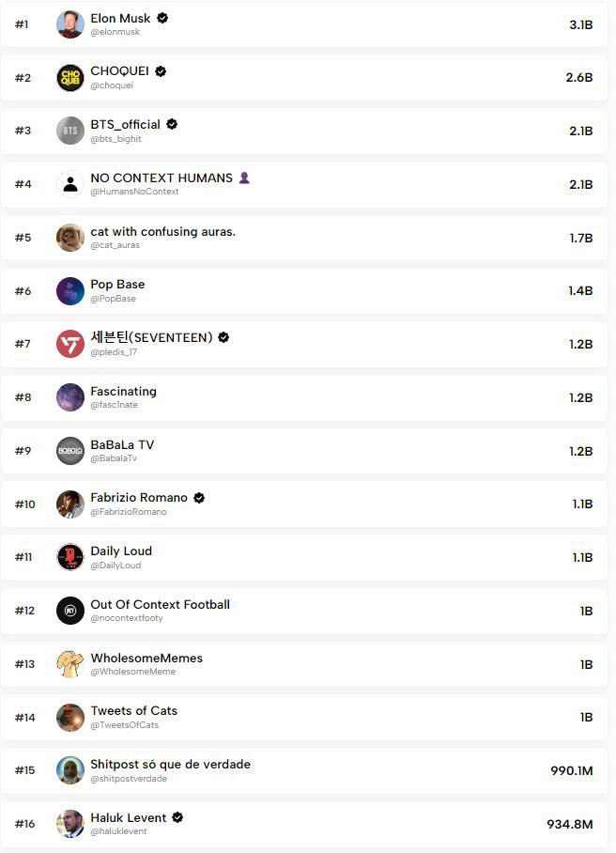Click the purple badge beside NO CONTEXT HUMANS
The height and width of the screenshot is (853, 616).
(x=244, y=178)
